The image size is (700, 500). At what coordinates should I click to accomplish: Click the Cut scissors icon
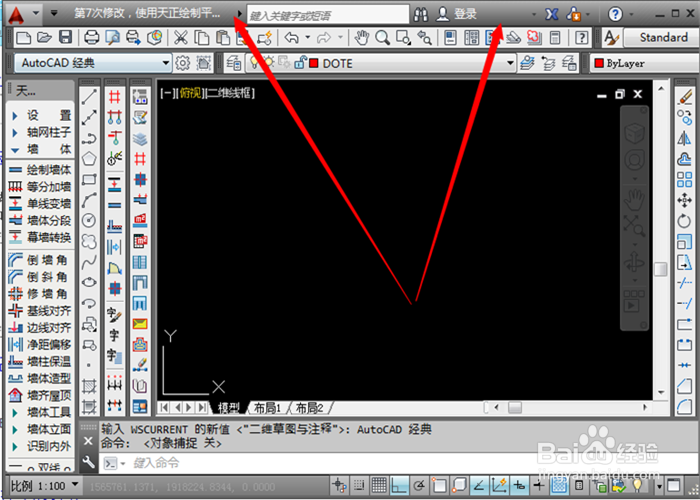click(181, 38)
